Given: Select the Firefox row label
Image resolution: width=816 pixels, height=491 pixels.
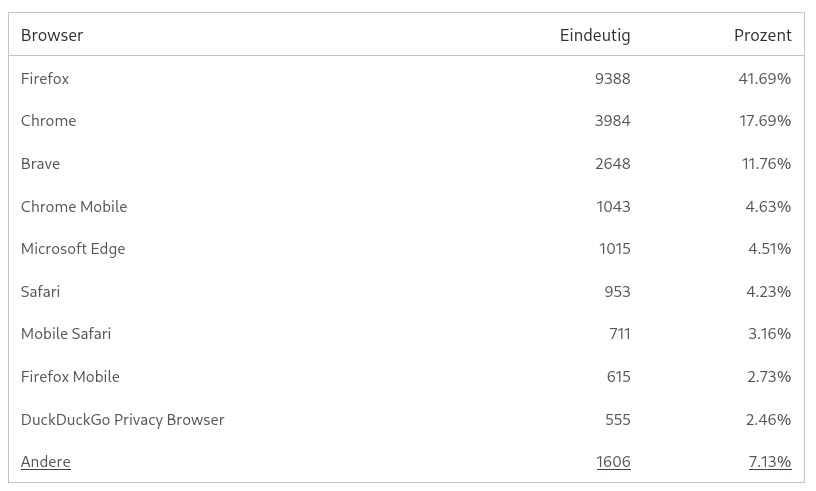Looking at the screenshot, I should tap(45, 78).
